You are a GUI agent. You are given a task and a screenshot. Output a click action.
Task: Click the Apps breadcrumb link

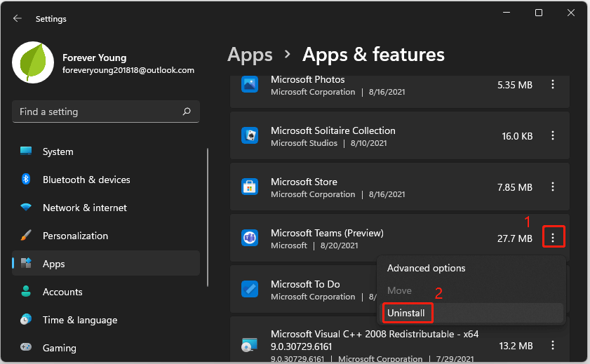[x=250, y=55]
